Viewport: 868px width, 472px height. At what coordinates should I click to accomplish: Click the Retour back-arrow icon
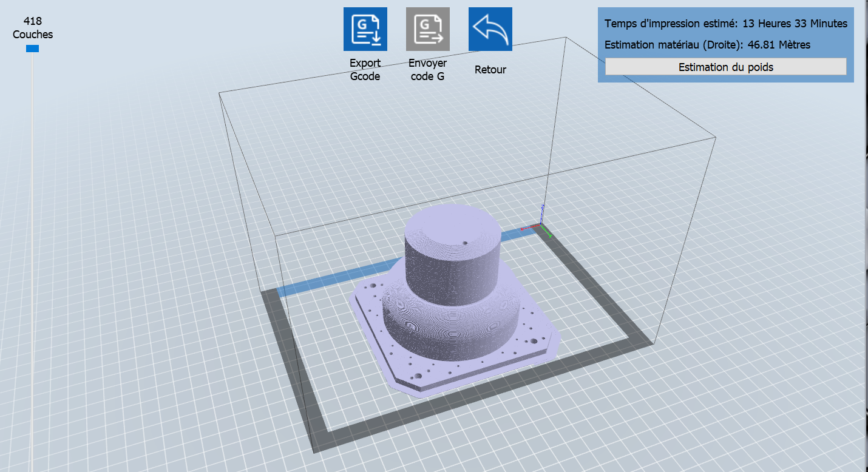(490, 29)
